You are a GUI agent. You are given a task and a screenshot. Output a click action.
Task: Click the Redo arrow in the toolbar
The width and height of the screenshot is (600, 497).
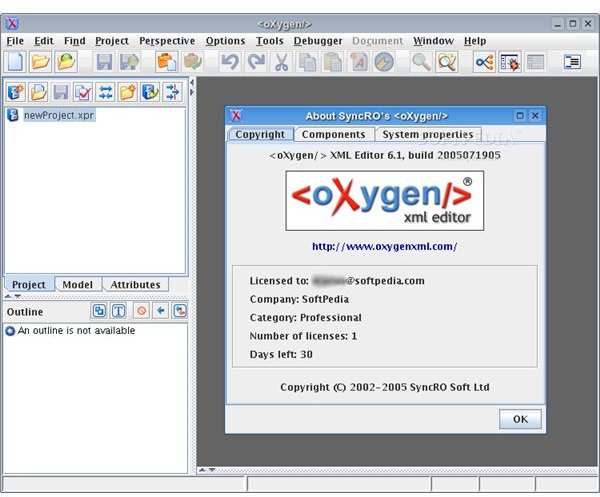pyautogui.click(x=256, y=62)
